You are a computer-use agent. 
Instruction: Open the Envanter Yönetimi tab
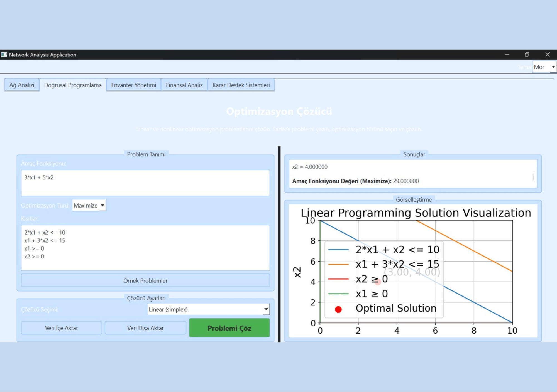[x=134, y=85]
